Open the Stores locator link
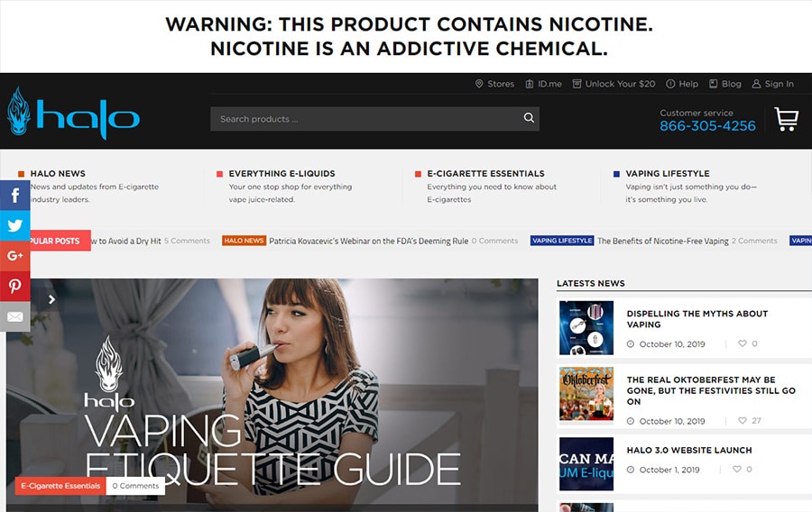 pos(494,84)
